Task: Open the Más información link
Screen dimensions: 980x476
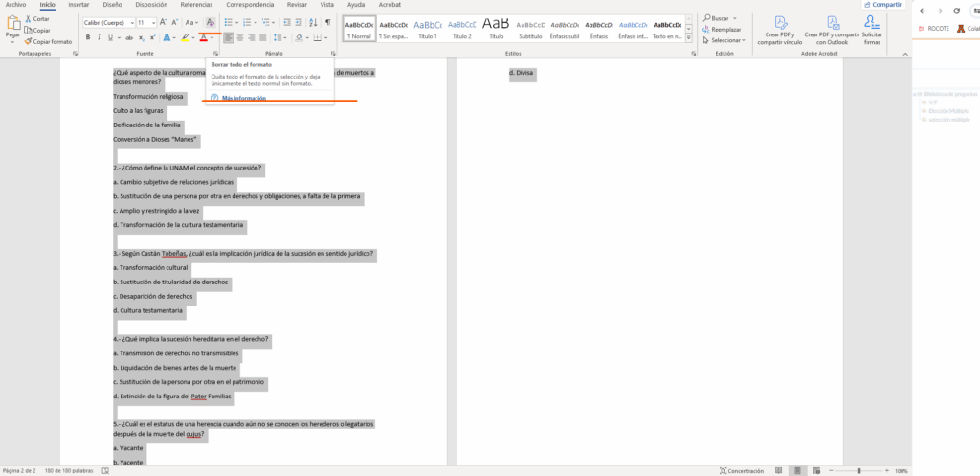Action: (243, 98)
